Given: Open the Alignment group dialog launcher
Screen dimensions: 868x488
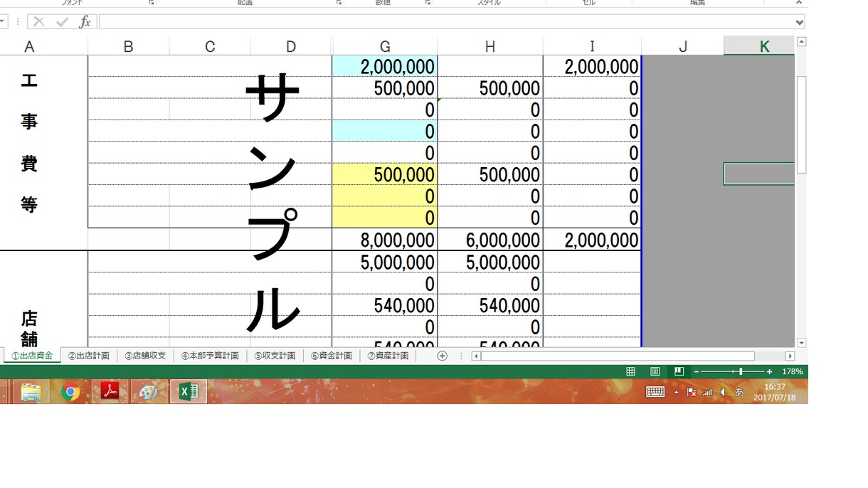Looking at the screenshot, I should pyautogui.click(x=339, y=3).
